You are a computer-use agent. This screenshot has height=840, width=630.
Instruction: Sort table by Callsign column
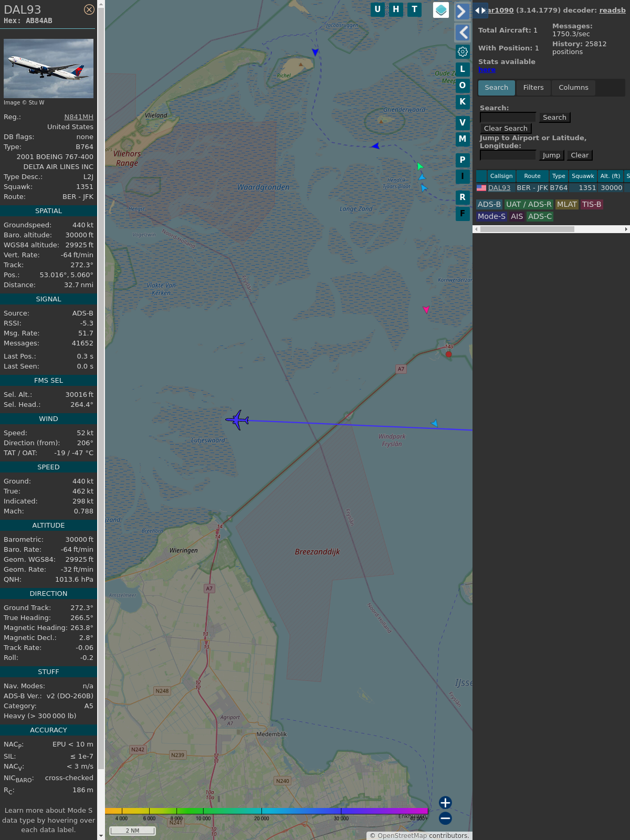(501, 176)
